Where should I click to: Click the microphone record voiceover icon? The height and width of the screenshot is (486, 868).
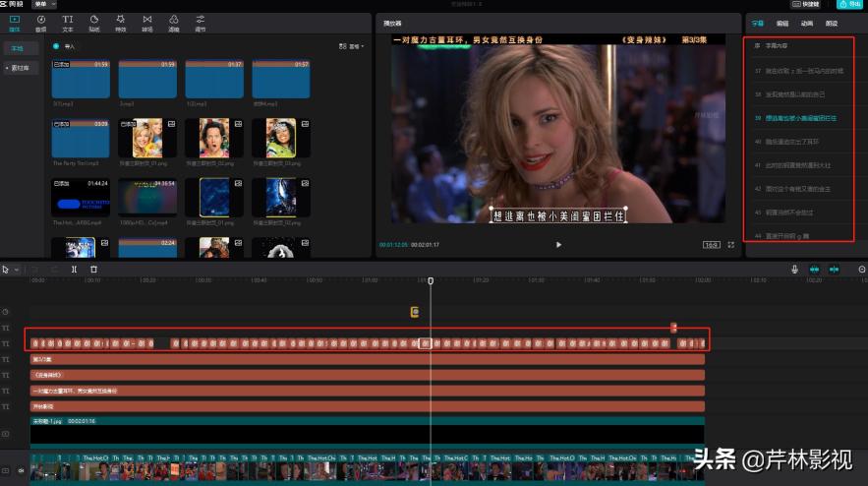[794, 270]
